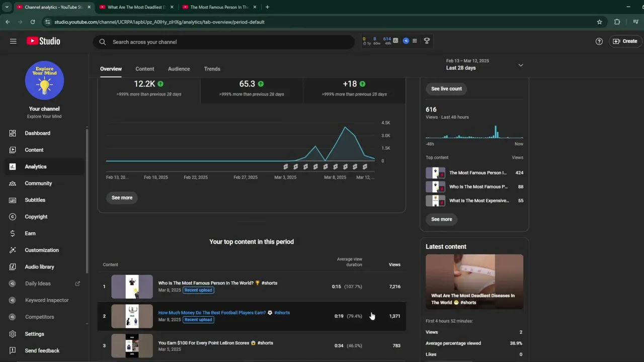Switch to the Trends tab
644x362 pixels.
[212, 69]
